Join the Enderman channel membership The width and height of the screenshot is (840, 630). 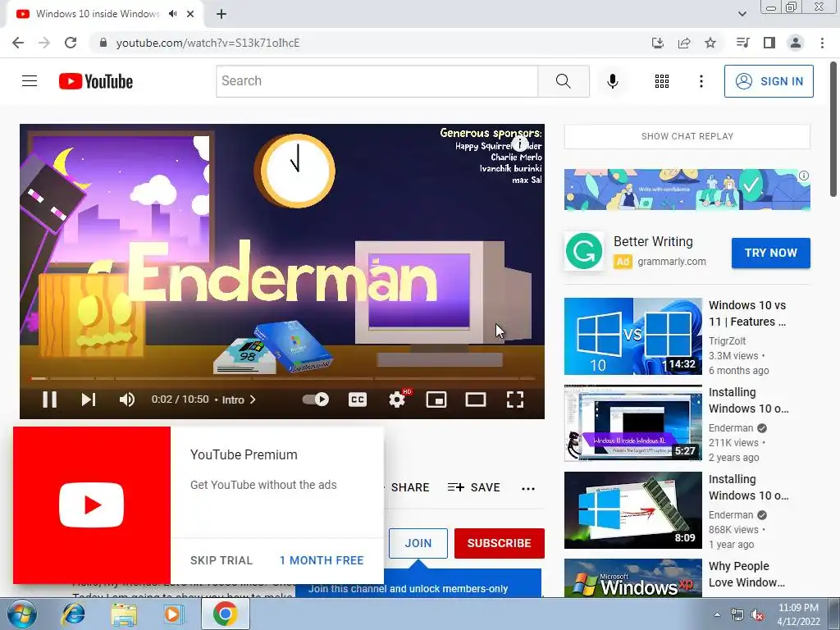click(x=418, y=543)
